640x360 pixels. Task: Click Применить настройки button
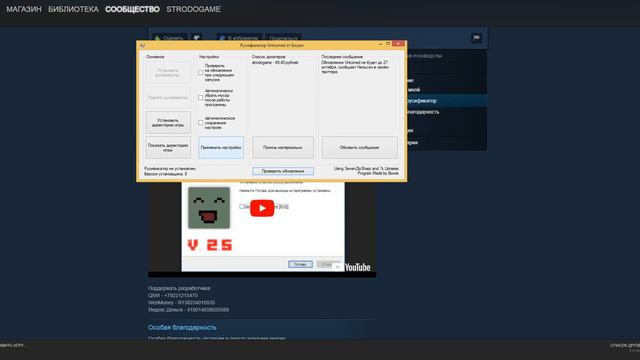point(221,147)
